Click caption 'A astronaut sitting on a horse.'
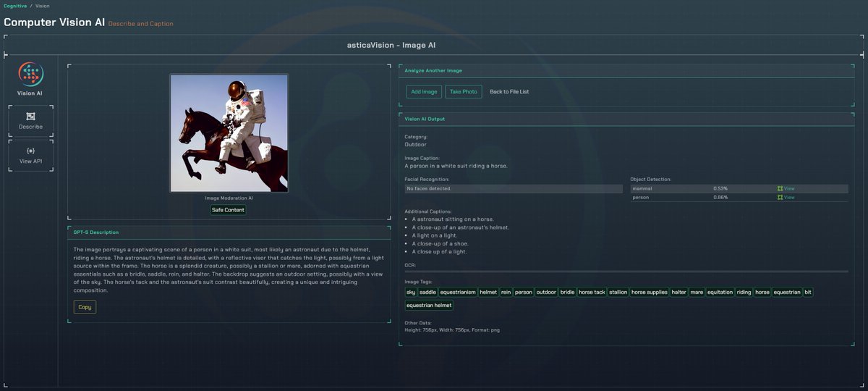Screen dimensions: 868x391 coord(453,219)
